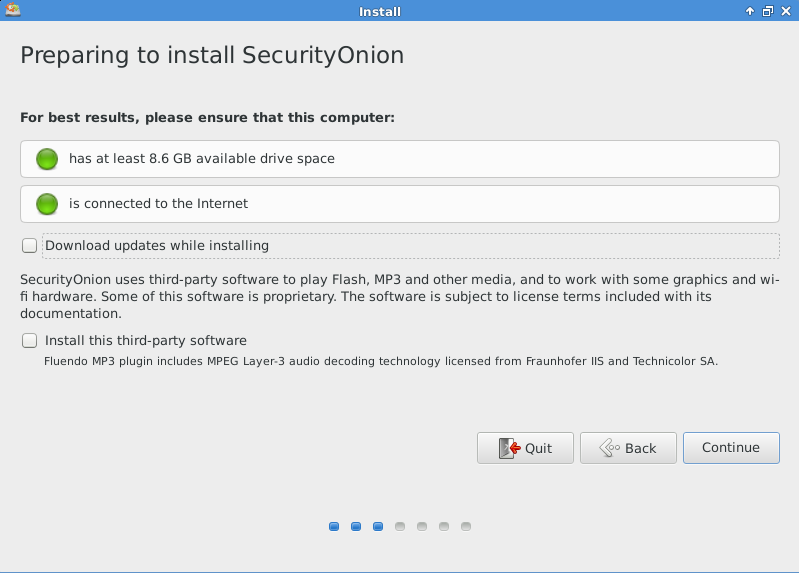Restore the Install window size

coord(767,11)
